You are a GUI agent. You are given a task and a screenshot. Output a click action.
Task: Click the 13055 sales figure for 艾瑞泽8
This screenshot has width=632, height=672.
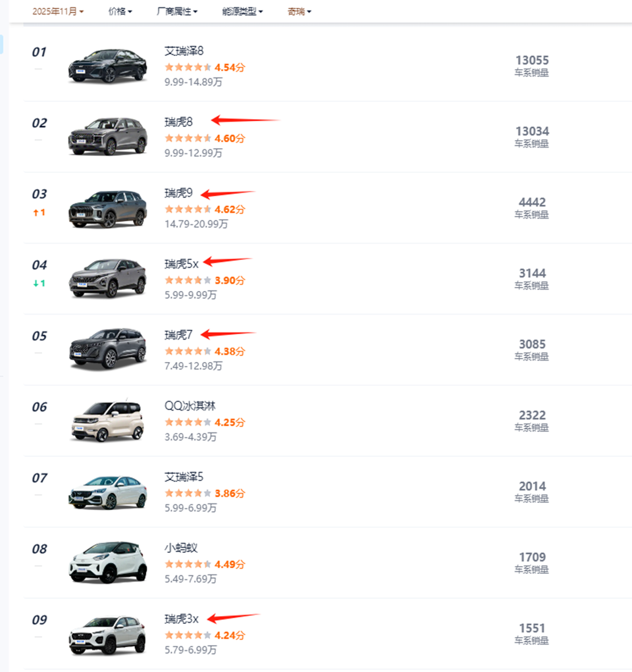tap(532, 61)
